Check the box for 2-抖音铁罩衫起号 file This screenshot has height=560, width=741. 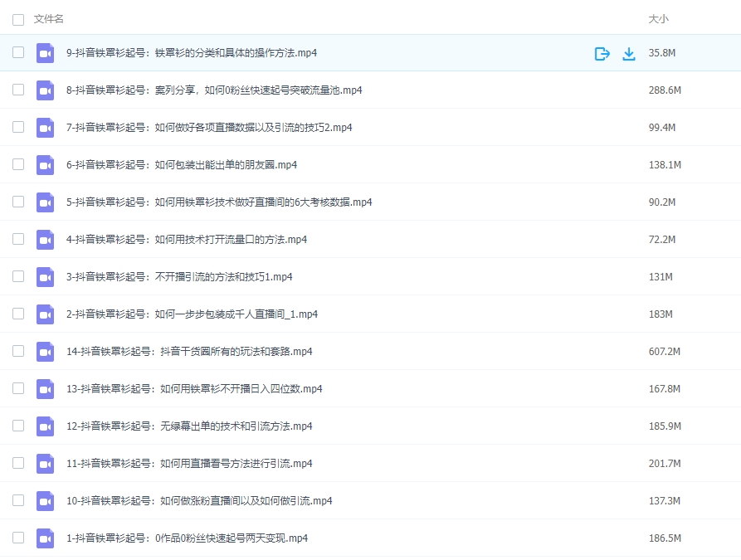point(18,314)
